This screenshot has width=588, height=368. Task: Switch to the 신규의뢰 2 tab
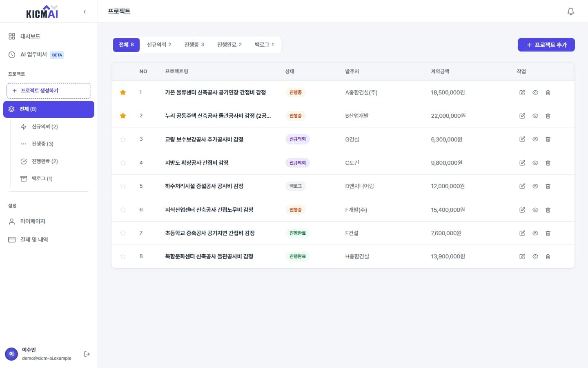pyautogui.click(x=159, y=45)
